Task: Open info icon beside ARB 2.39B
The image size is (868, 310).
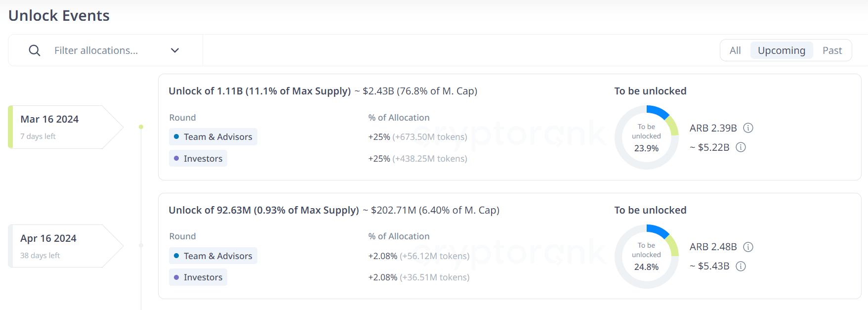Action: 748,128
